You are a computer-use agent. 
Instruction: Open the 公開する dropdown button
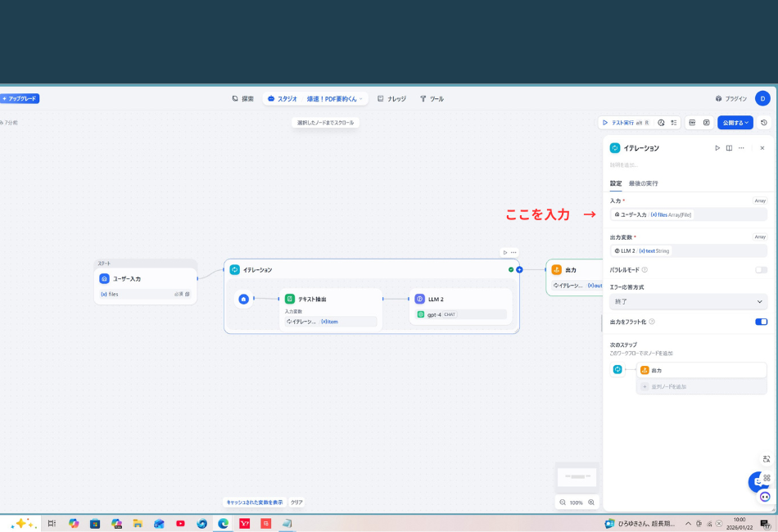(x=735, y=123)
